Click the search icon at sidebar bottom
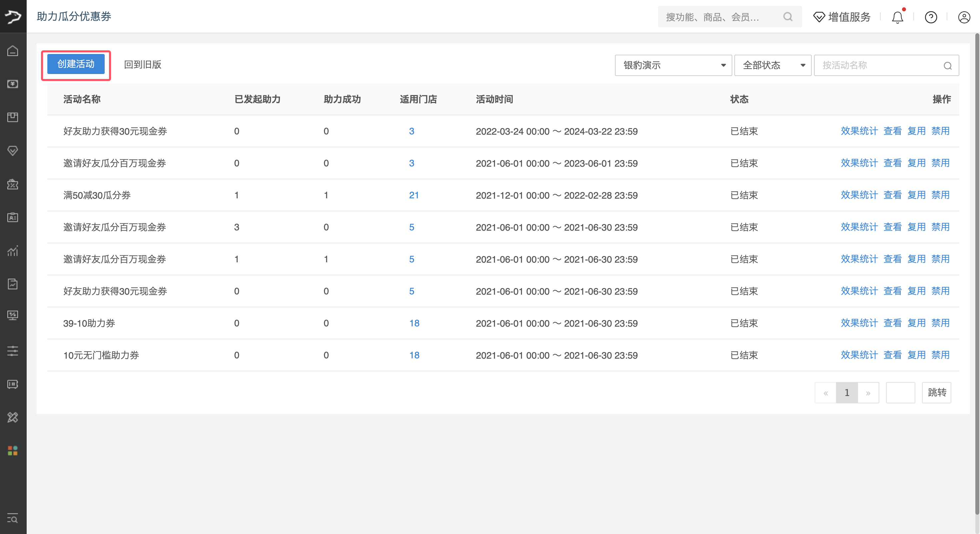Viewport: 980px width, 534px height. pos(13,518)
